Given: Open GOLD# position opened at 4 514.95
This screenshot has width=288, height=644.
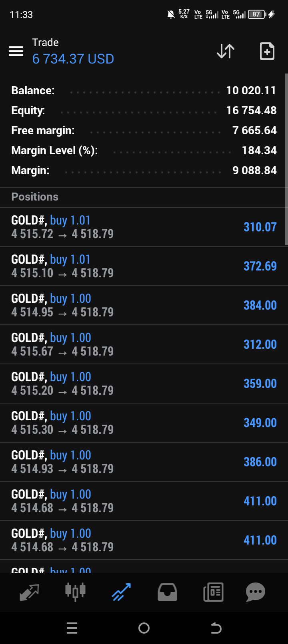Looking at the screenshot, I should pyautogui.click(x=144, y=305).
